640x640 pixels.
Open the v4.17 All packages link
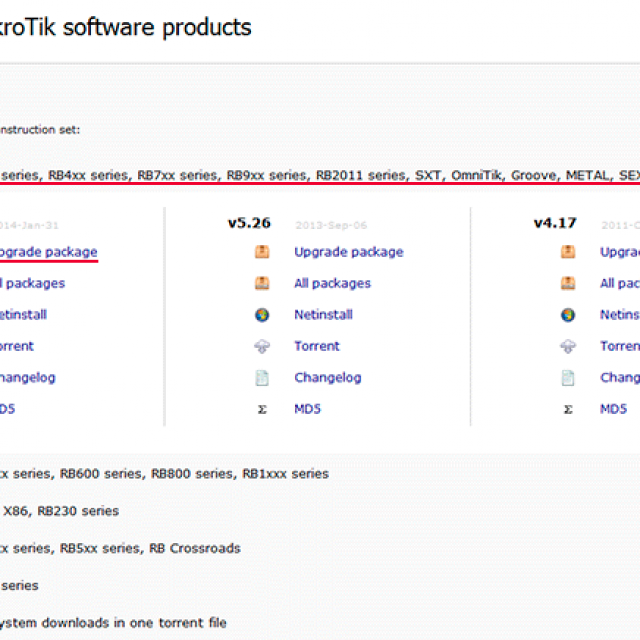(620, 283)
